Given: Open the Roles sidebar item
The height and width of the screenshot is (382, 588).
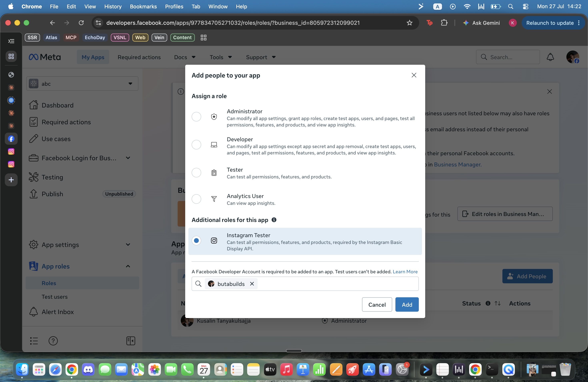Looking at the screenshot, I should [x=82, y=283].
